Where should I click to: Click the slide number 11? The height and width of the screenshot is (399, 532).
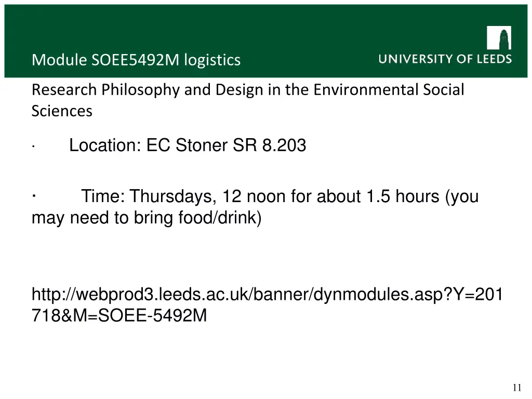click(517, 388)
